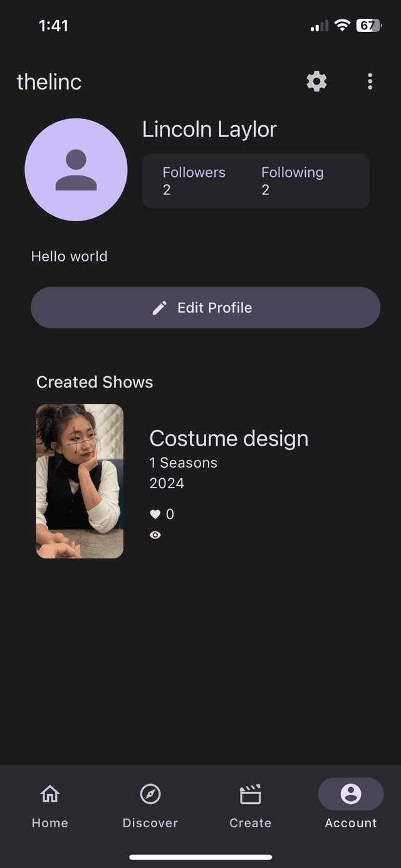Screen dimensions: 401x868
Task: Click the pencil icon on Edit Profile
Action: (160, 308)
